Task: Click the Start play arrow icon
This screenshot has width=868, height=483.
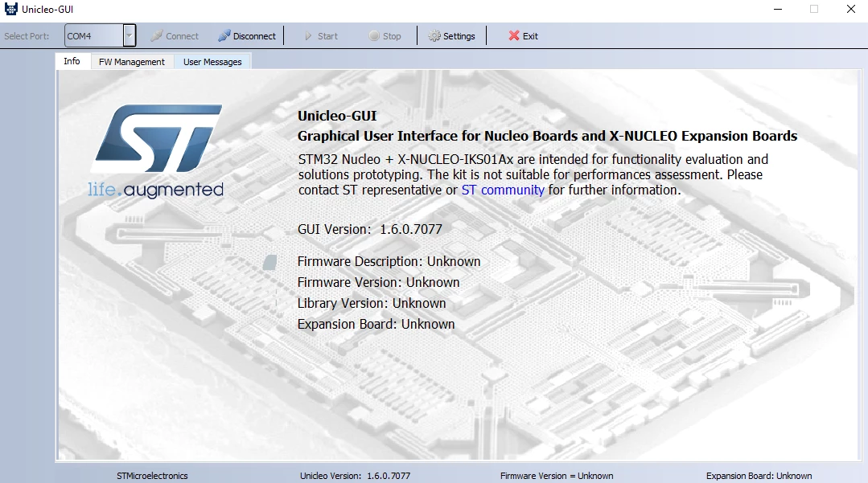Action: pos(308,36)
